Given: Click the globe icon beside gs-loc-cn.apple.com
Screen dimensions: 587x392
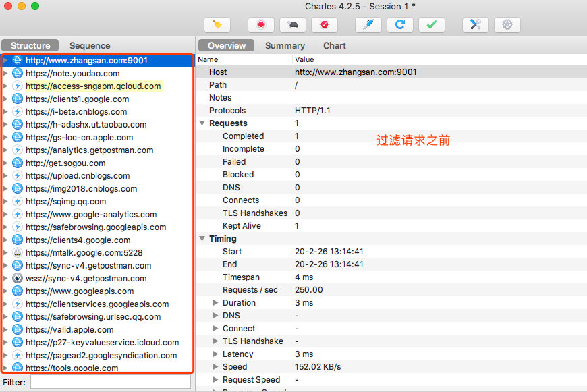Looking at the screenshot, I should [18, 137].
